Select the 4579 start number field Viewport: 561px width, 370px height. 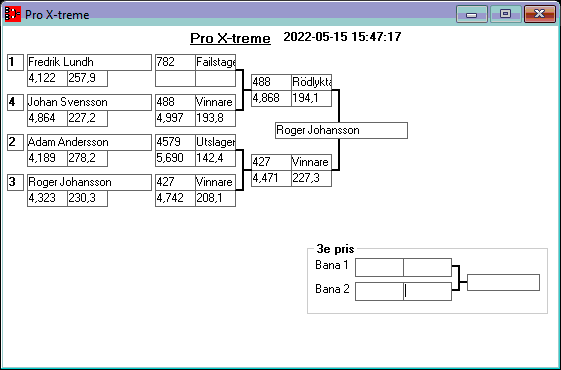(175, 142)
